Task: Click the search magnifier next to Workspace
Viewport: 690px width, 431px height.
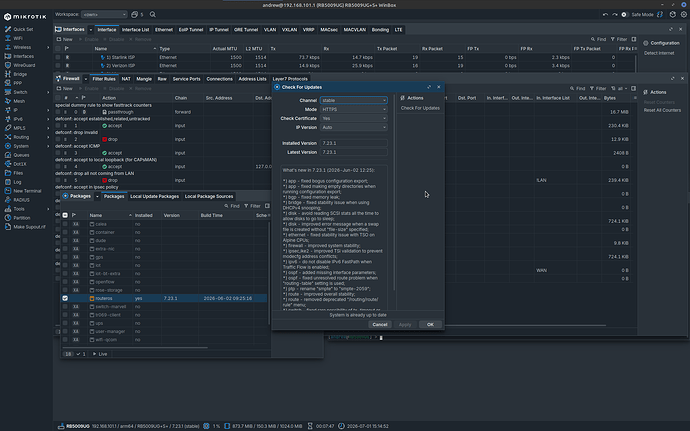Action: click(153, 15)
